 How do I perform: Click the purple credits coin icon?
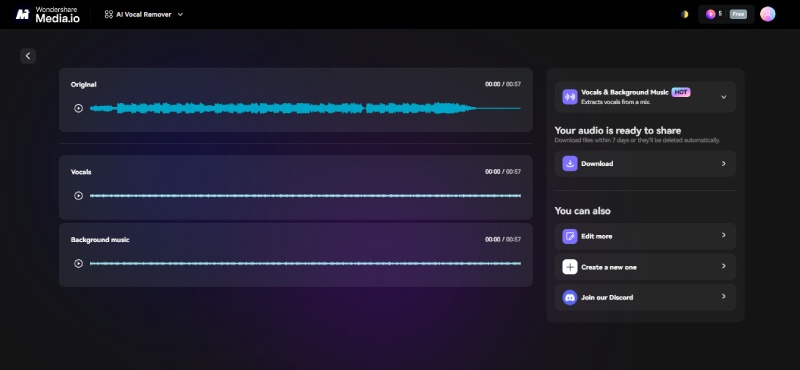pyautogui.click(x=710, y=14)
